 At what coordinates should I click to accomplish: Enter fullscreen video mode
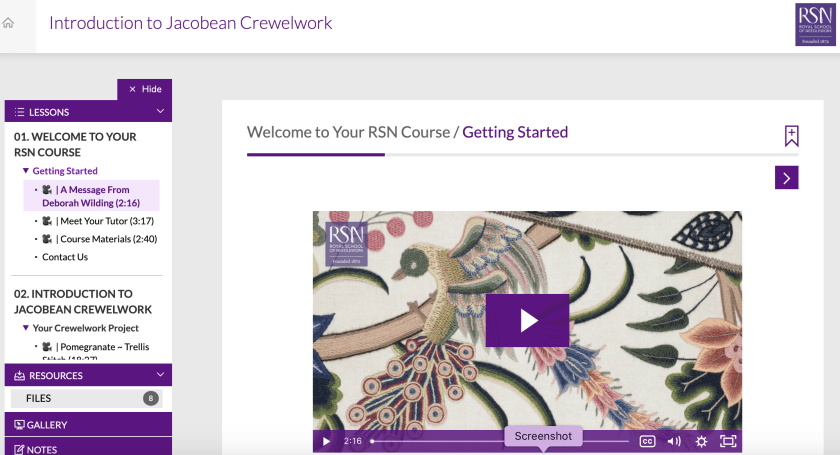click(x=728, y=441)
